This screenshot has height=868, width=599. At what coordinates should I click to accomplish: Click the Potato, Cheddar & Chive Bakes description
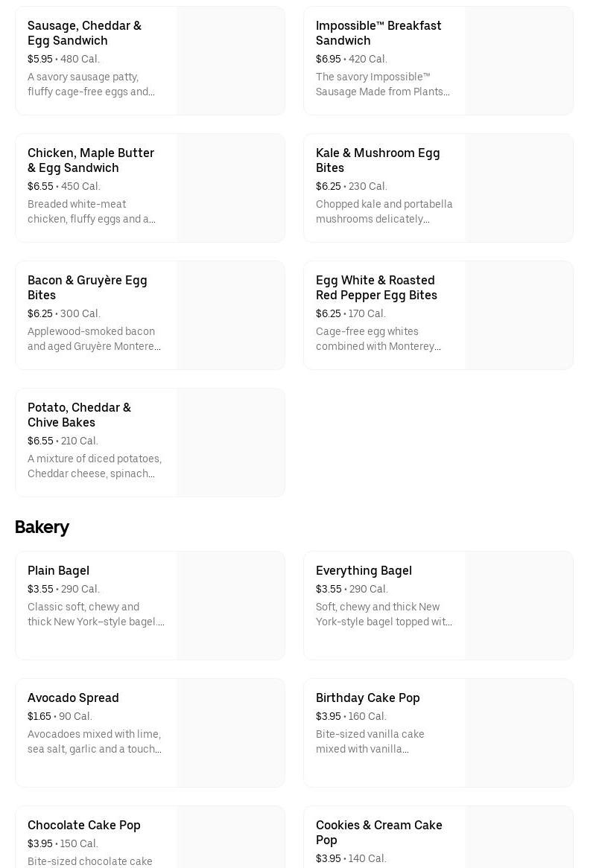pyautogui.click(x=95, y=466)
